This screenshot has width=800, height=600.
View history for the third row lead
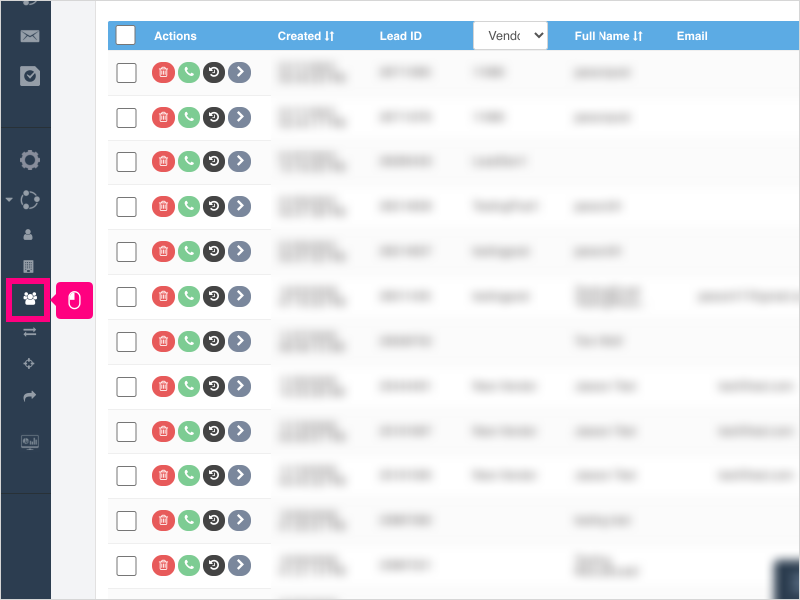[x=214, y=162]
